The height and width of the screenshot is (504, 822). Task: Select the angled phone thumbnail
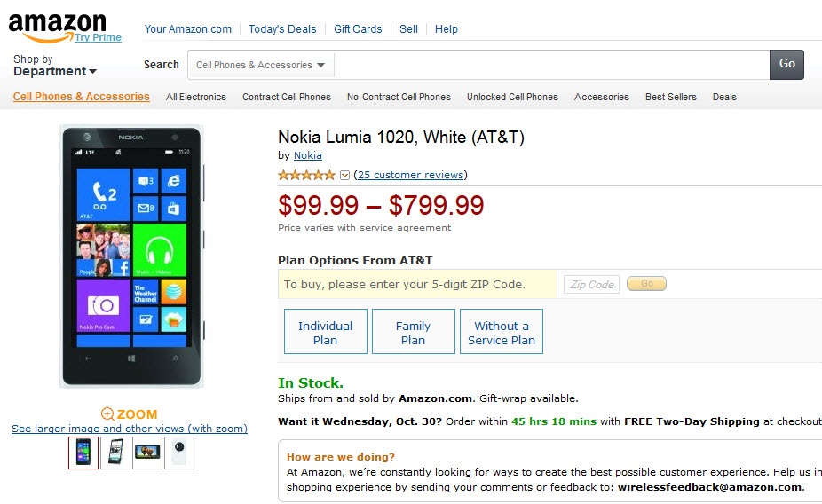click(115, 453)
